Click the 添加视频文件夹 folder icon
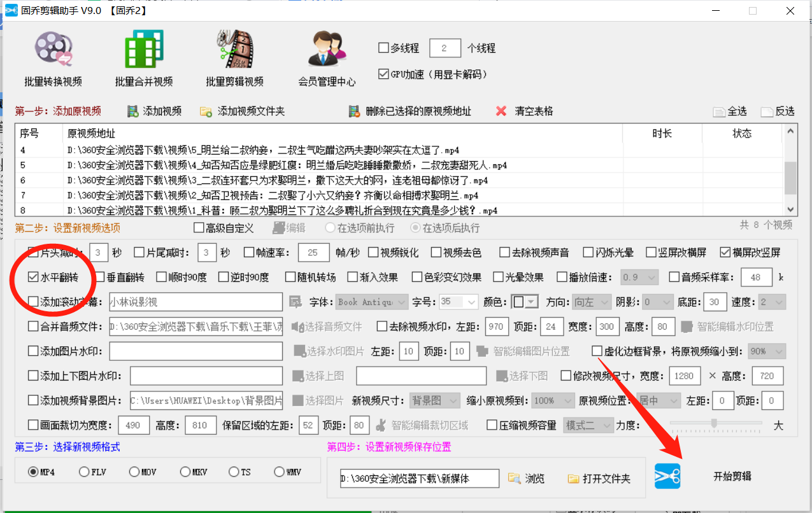This screenshot has height=513, width=812. (206, 111)
